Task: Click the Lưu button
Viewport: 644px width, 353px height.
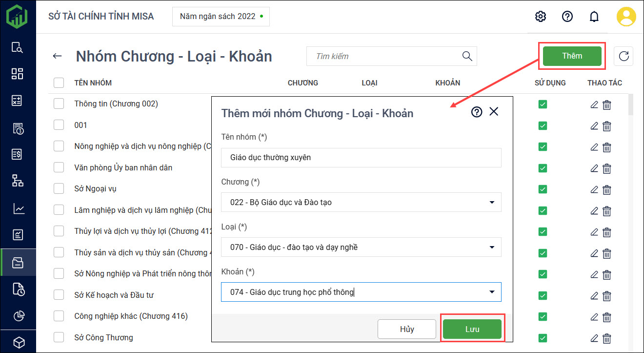Action: [472, 329]
